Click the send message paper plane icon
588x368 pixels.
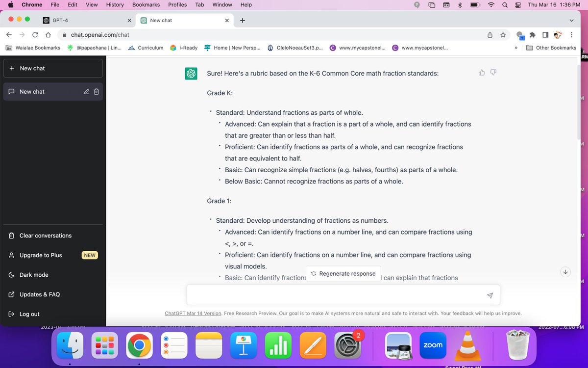[x=490, y=295]
